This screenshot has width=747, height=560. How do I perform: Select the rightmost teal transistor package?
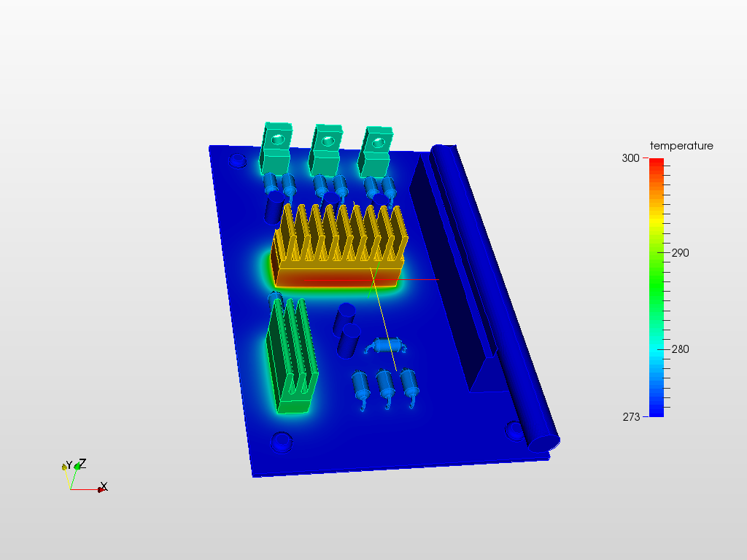point(376,152)
